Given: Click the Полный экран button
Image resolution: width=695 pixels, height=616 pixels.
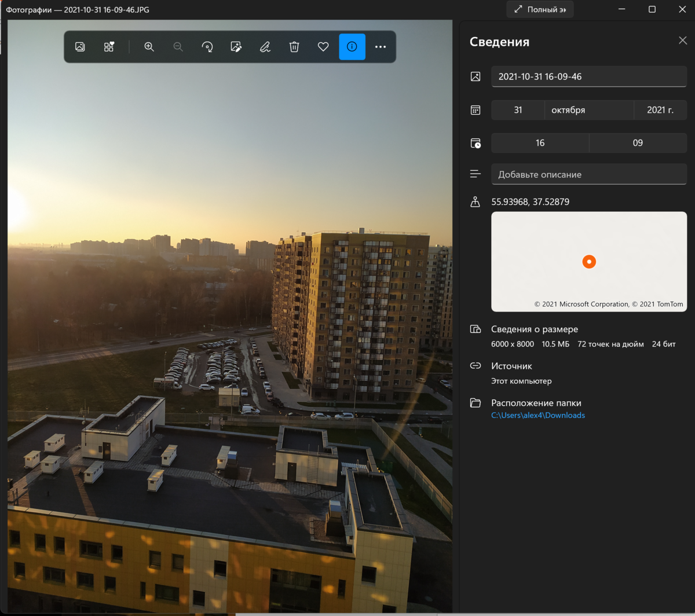Looking at the screenshot, I should click(540, 9).
